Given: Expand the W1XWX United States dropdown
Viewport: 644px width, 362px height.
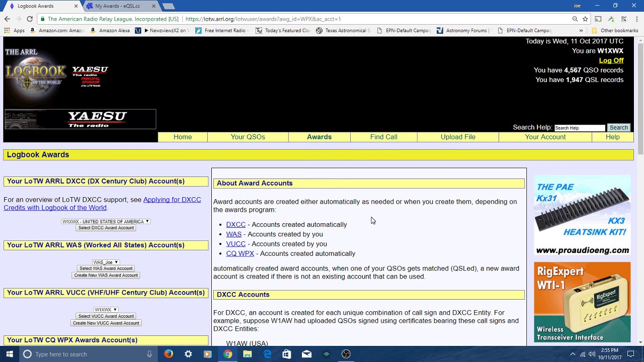Looking at the screenshot, I should [106, 221].
